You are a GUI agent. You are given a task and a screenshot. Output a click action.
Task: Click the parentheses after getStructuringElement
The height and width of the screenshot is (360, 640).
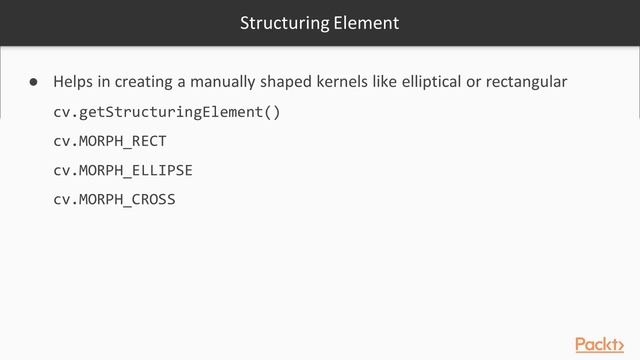click(272, 112)
